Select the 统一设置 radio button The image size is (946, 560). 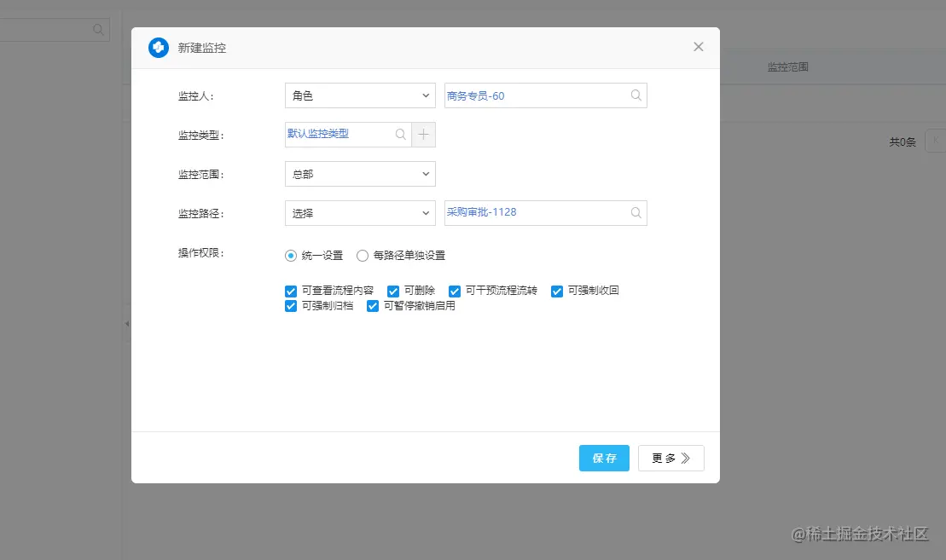click(x=291, y=256)
